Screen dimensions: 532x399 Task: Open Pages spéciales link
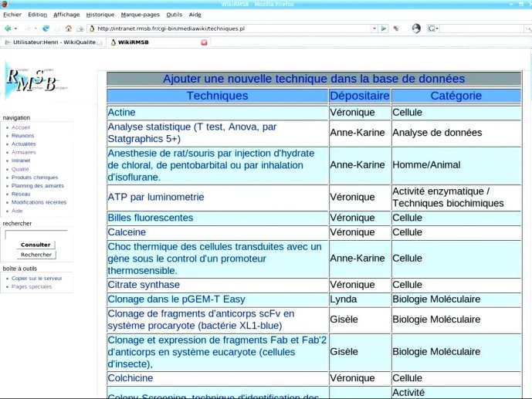[x=32, y=286]
